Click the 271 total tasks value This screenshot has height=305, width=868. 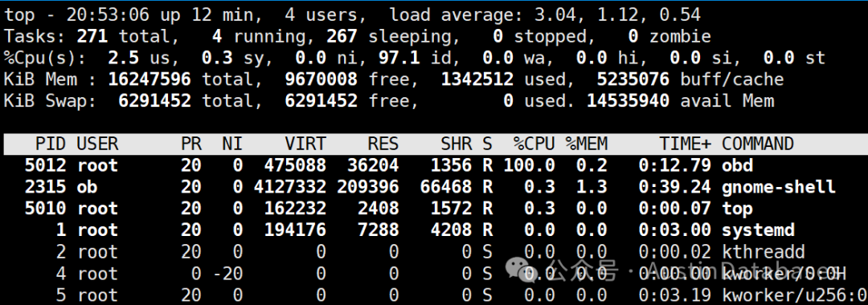click(92, 36)
